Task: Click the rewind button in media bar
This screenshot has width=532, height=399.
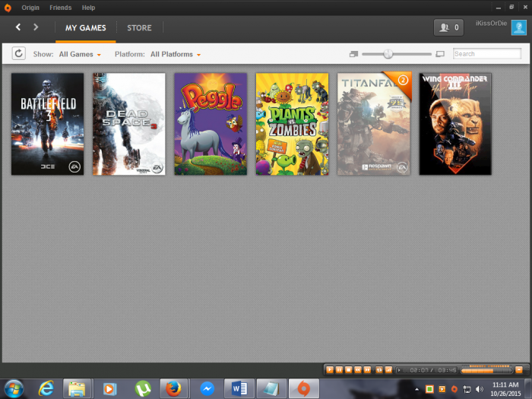Action: [358, 370]
